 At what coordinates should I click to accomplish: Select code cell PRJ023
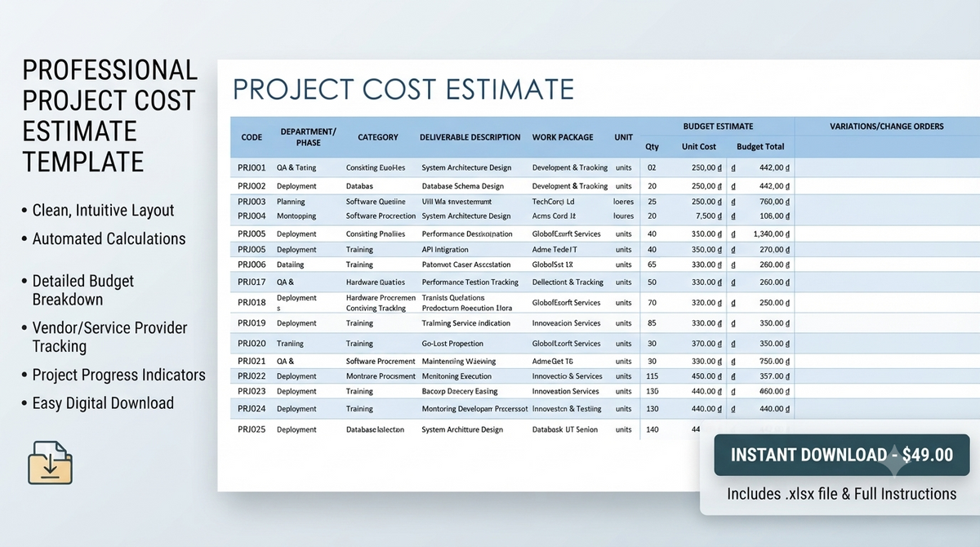252,391
